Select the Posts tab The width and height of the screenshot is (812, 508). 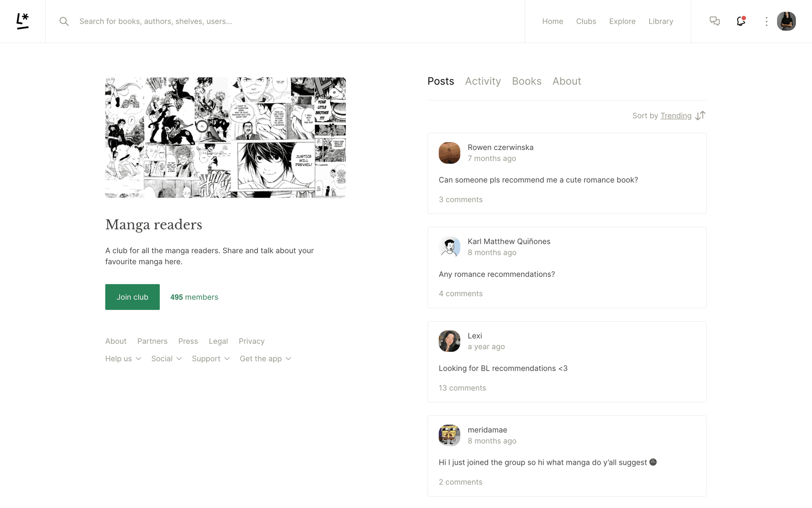coord(441,81)
